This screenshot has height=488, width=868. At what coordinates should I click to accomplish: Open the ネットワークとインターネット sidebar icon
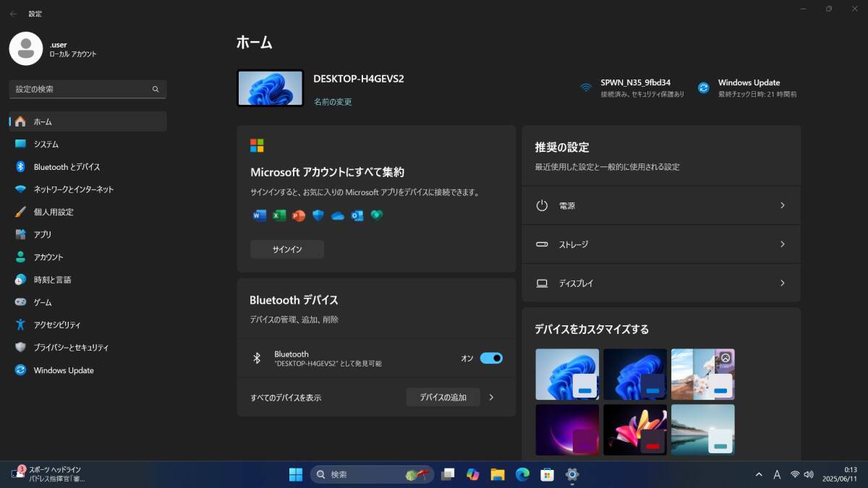[x=20, y=189]
